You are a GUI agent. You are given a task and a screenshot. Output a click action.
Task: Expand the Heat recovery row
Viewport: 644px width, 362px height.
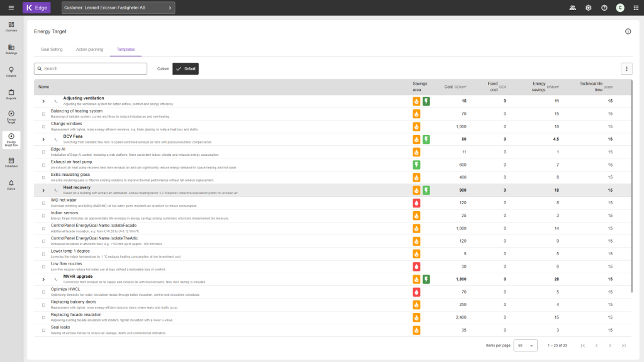click(43, 190)
